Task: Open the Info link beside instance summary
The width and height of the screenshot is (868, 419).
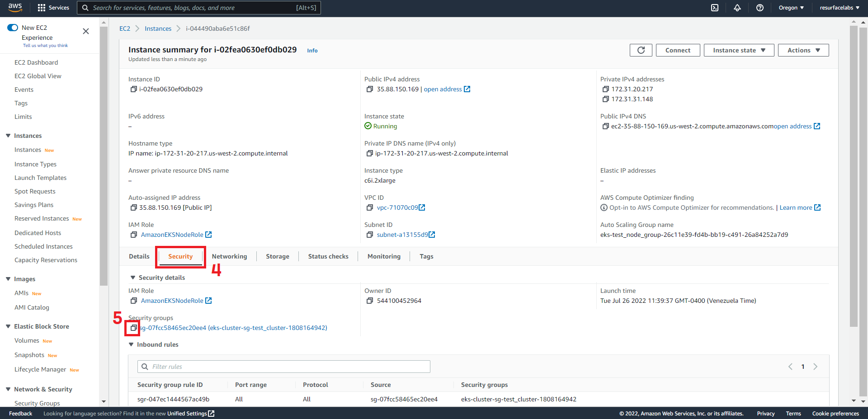Action: (x=312, y=51)
